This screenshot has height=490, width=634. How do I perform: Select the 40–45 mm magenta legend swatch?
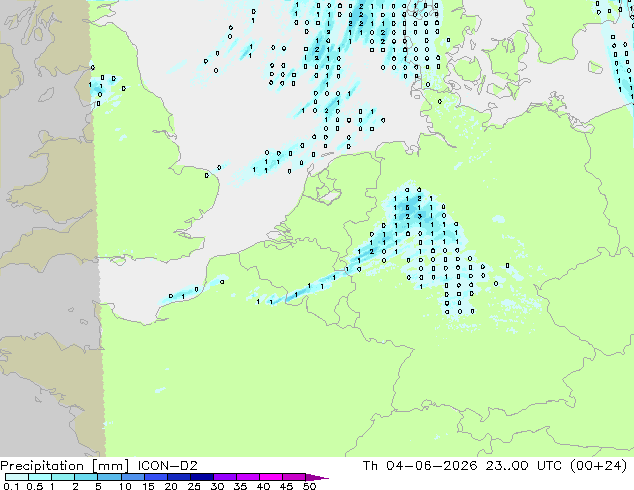pyautogui.click(x=271, y=477)
